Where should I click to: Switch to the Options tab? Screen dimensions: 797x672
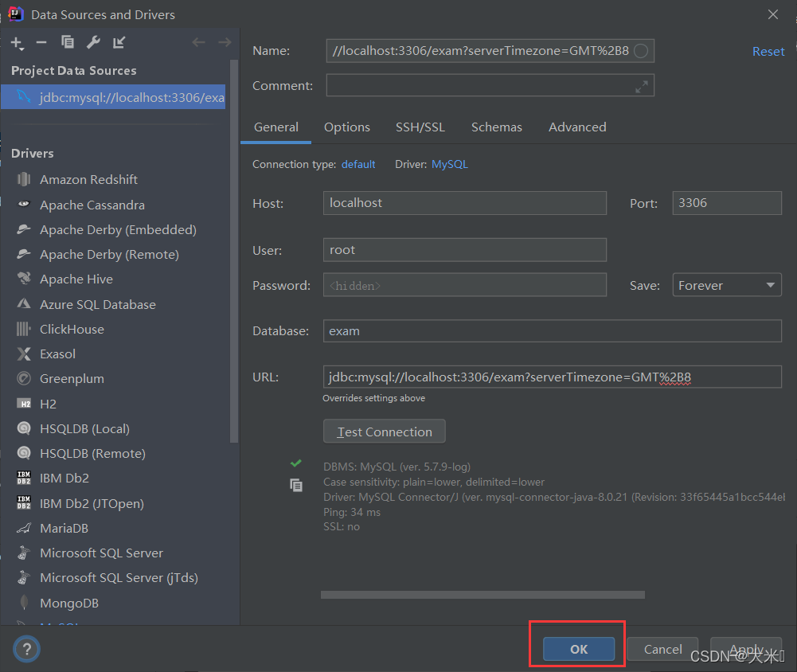click(347, 127)
